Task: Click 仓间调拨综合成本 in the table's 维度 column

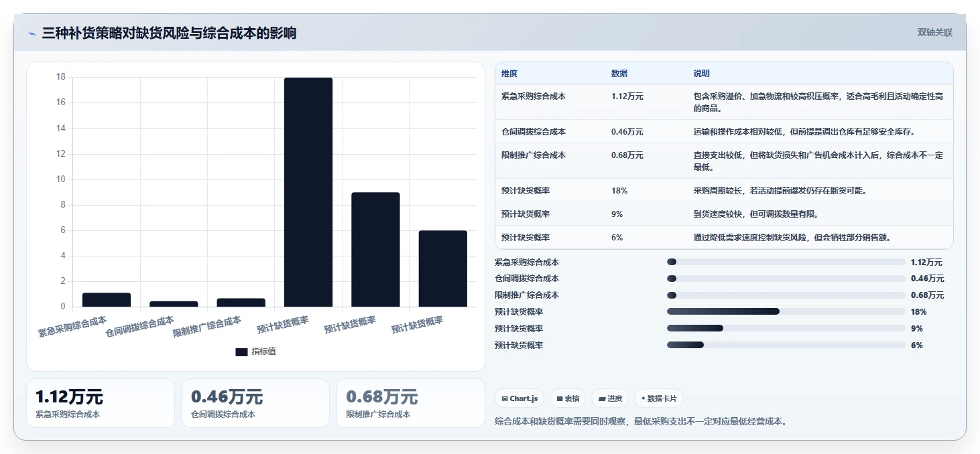Action: tap(534, 132)
